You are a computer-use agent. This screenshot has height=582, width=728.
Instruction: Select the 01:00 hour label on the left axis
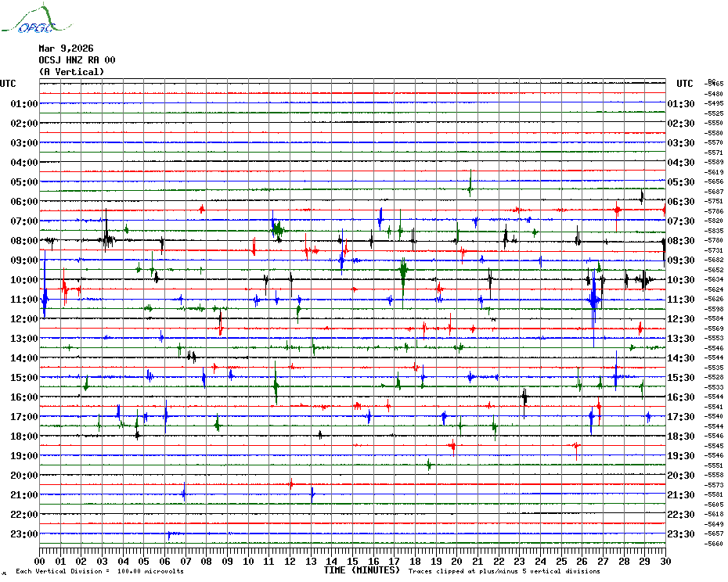pos(24,104)
